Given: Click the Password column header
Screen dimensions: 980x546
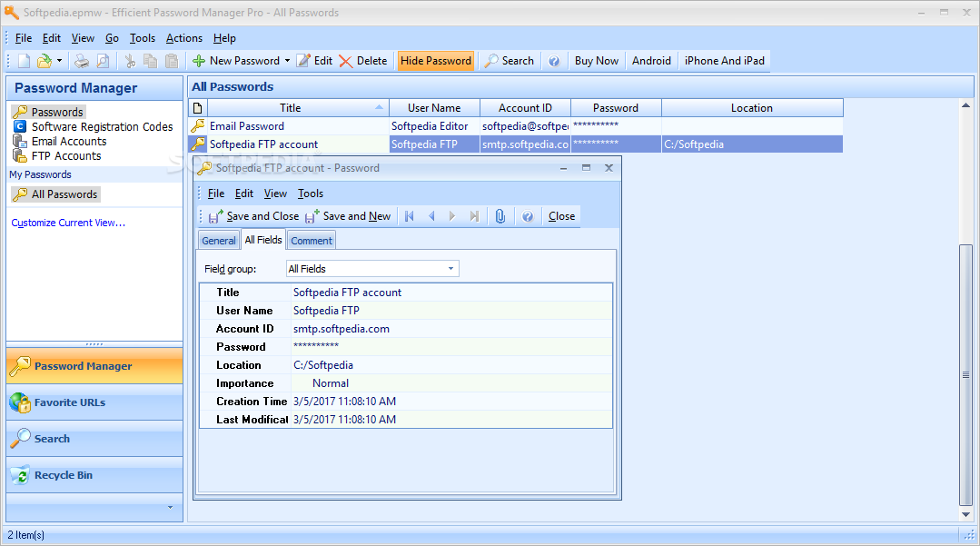Looking at the screenshot, I should (616, 107).
